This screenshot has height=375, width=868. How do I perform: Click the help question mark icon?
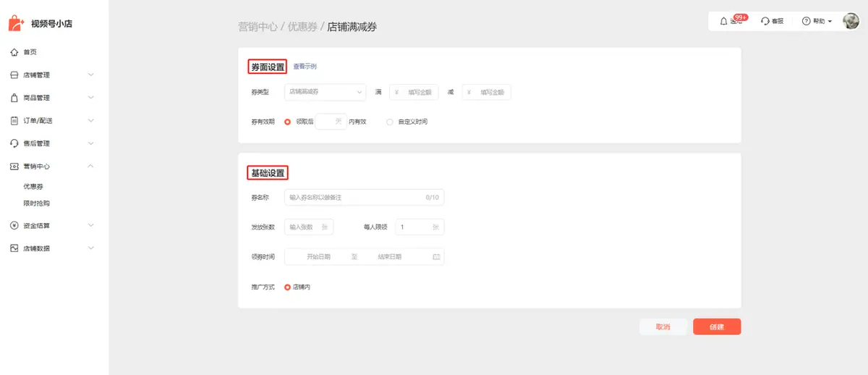tap(807, 22)
